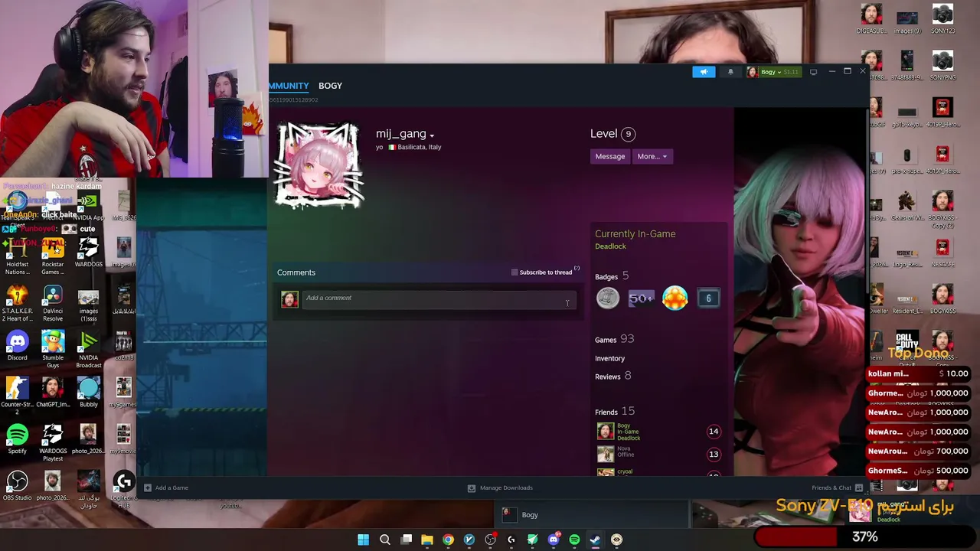Screen dimensions: 980x551
Task: Open mij_gang's Inventory
Action: [x=609, y=358]
